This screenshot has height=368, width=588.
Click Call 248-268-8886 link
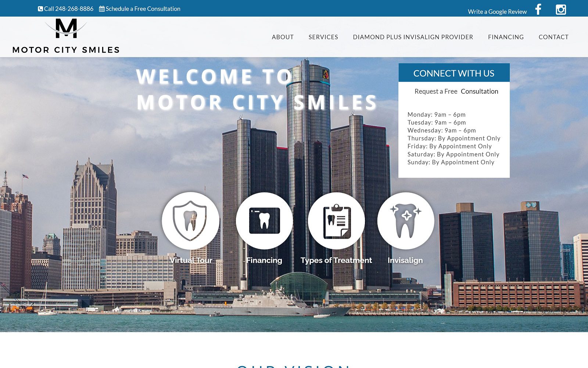point(69,9)
